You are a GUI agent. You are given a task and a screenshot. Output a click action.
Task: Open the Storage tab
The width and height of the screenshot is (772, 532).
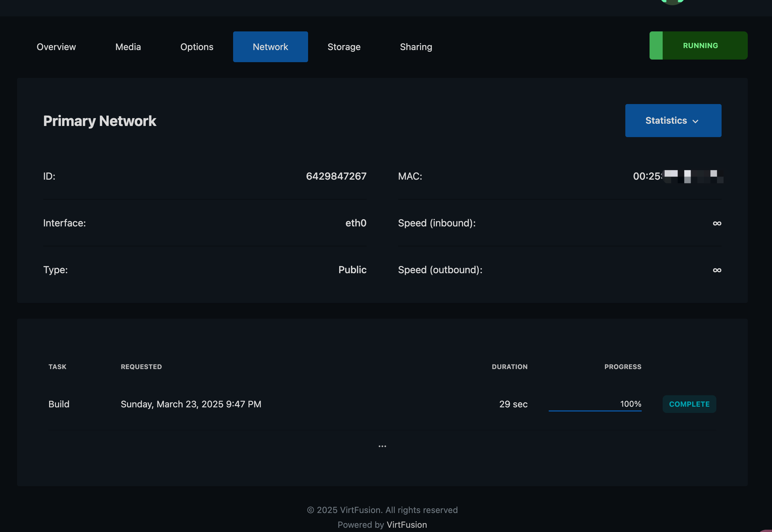(x=344, y=47)
